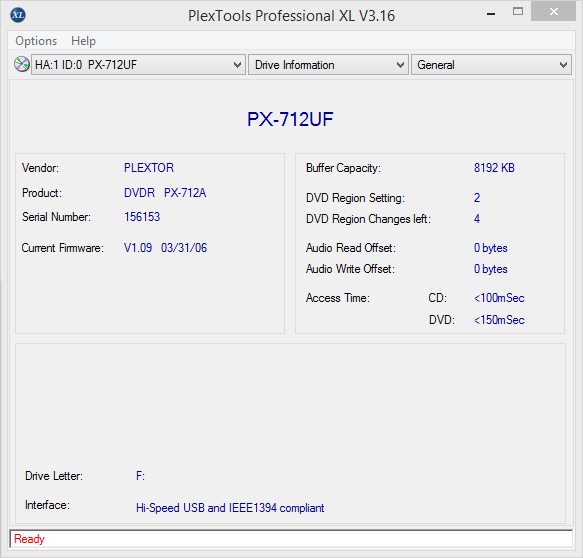The height and width of the screenshot is (558, 583).
Task: Click the Current Firmware: label
Action: [x=62, y=248]
